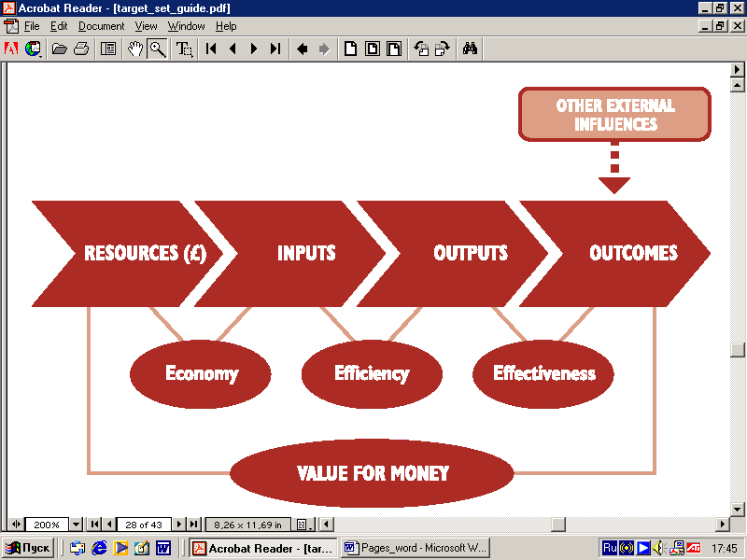Viewport: 747px width, 560px height.
Task: Set Fit in Window page view
Action: point(373,49)
